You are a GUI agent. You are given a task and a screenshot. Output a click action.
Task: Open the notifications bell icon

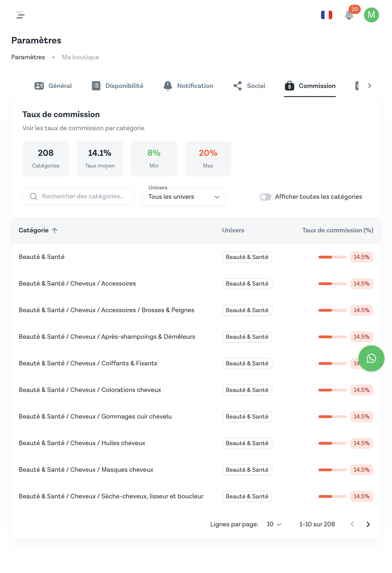(349, 15)
